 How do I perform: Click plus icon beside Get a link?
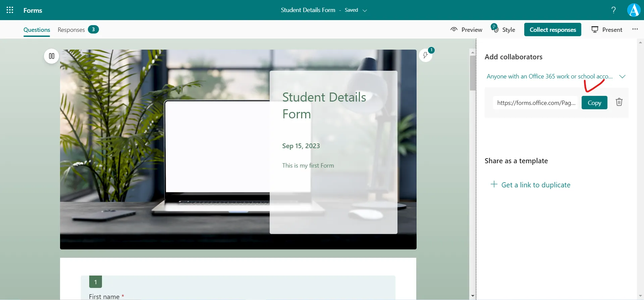[494, 184]
